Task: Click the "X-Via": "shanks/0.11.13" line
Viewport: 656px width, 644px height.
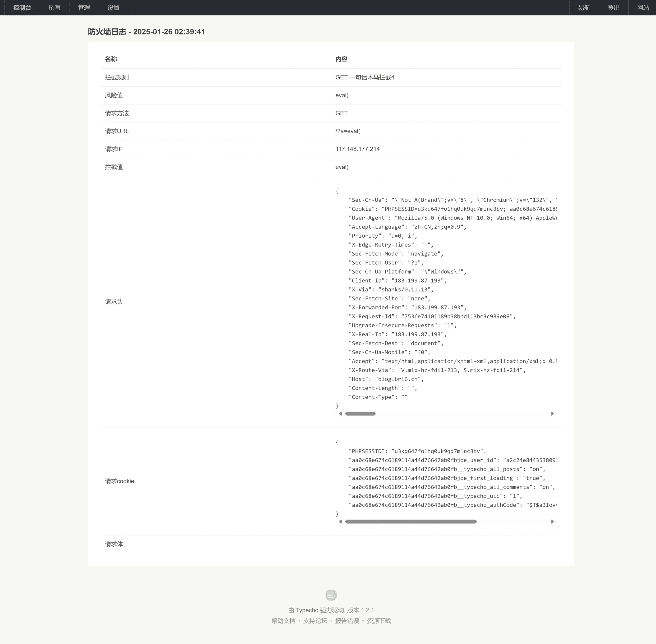Action: pyautogui.click(x=391, y=290)
